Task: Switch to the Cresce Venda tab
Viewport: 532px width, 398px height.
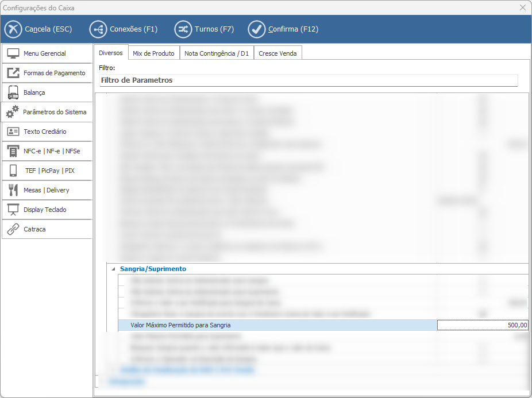Action: point(277,53)
